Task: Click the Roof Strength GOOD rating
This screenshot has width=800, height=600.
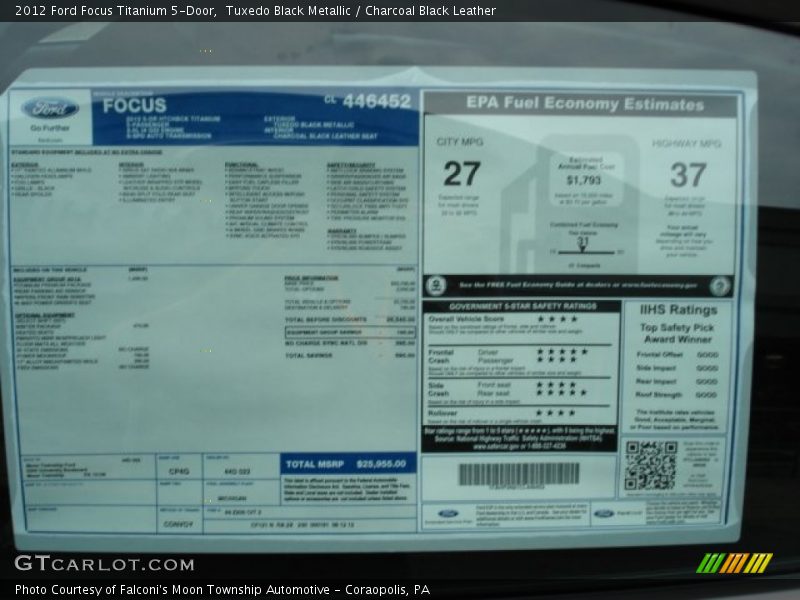Action: 677,395
